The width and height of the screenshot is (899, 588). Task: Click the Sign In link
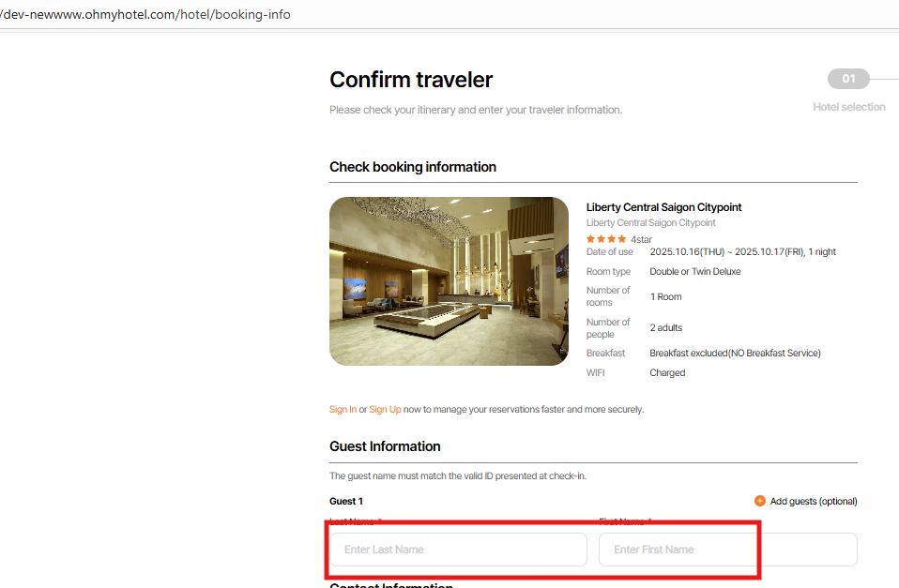click(343, 409)
